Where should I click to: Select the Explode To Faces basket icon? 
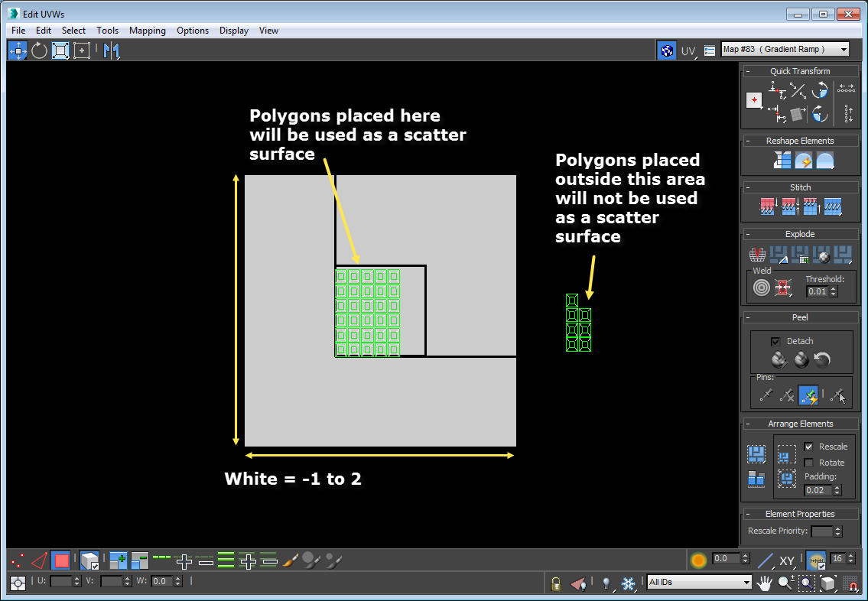click(x=757, y=255)
